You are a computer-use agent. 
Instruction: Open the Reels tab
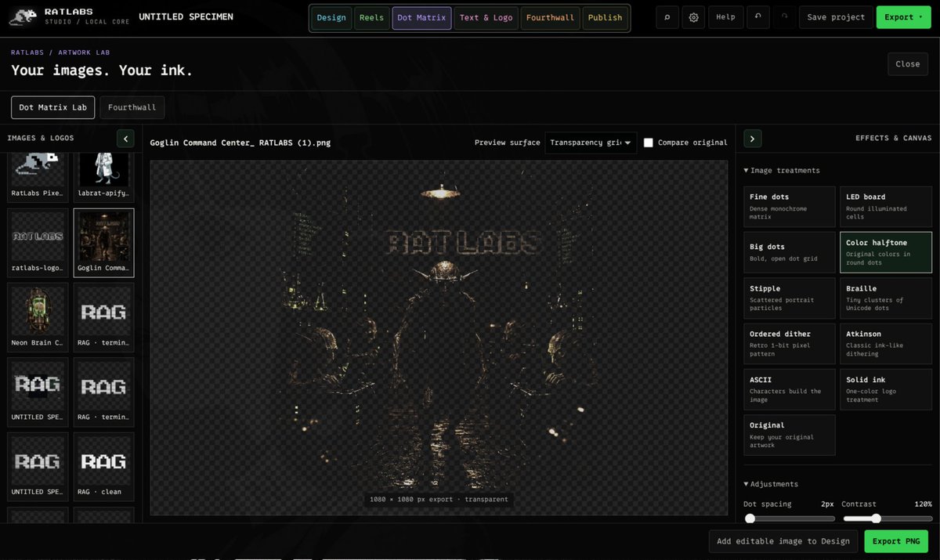371,18
